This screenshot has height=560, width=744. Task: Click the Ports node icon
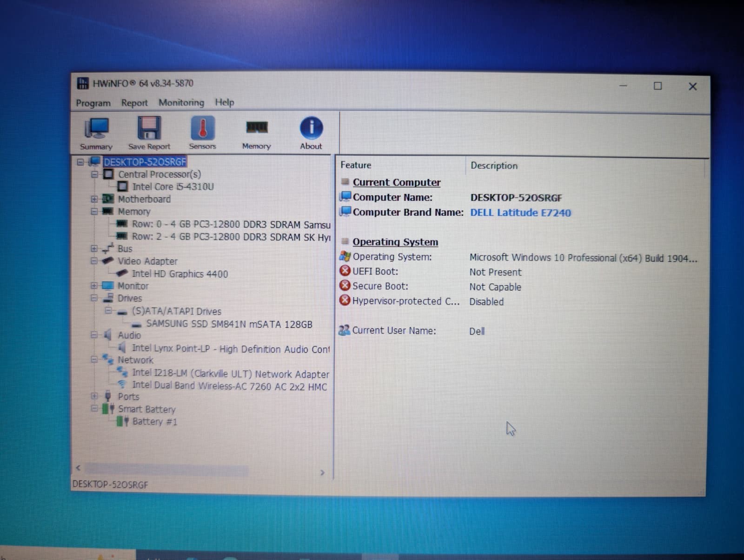[x=108, y=396]
